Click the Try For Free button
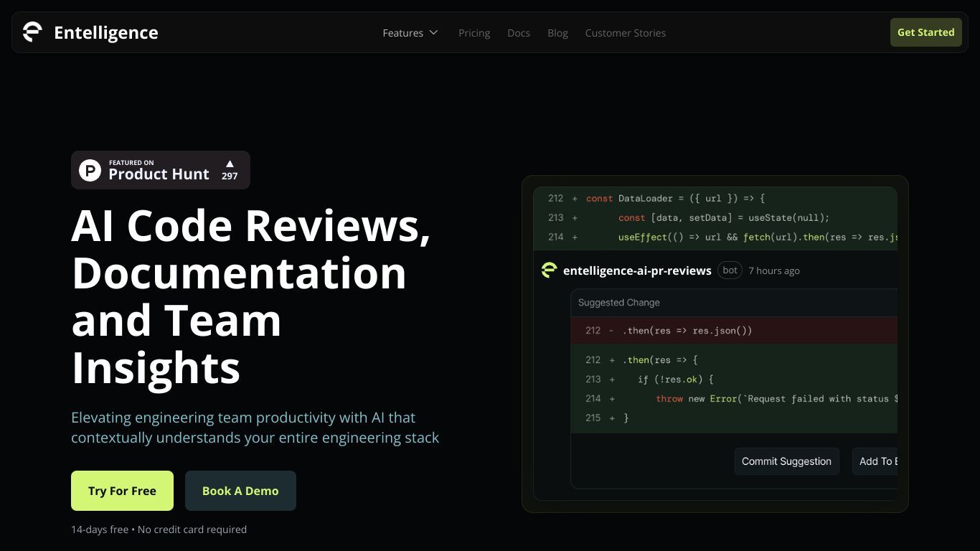Screen dimensions: 980x551 122,491
